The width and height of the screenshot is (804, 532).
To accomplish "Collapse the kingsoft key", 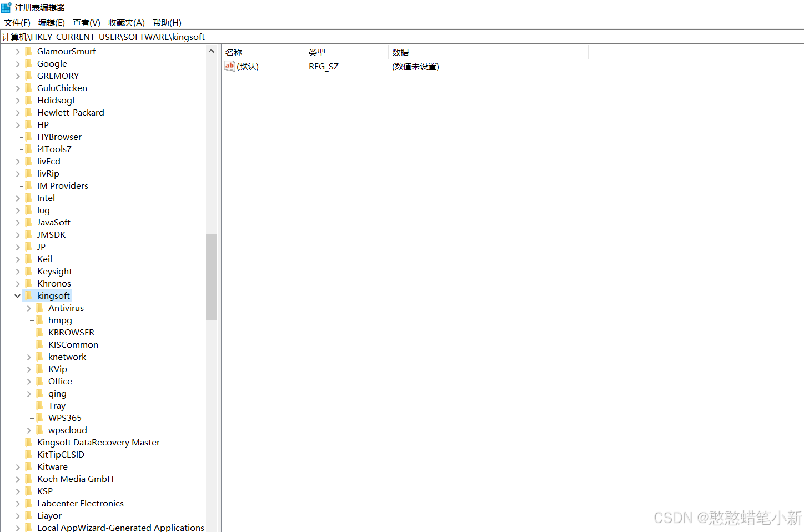I will [17, 296].
